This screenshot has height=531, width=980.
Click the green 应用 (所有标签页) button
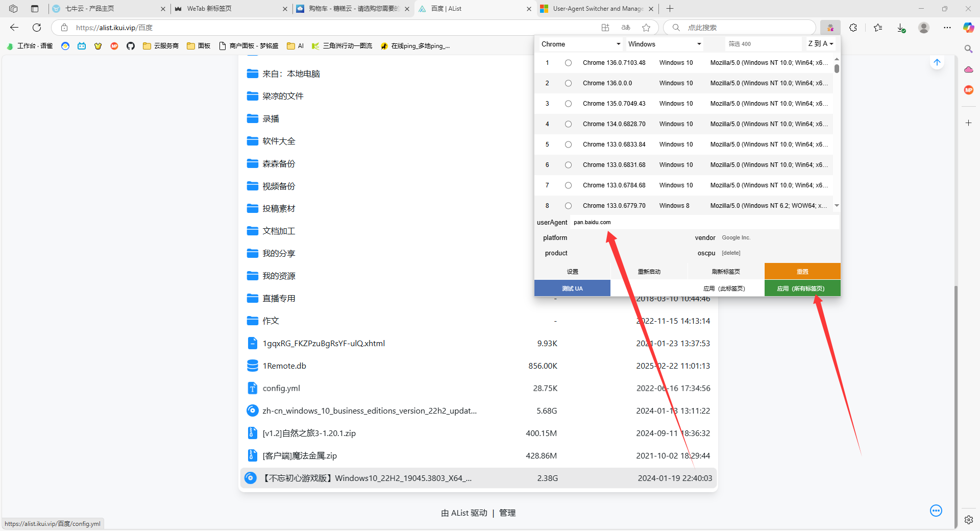802,288
